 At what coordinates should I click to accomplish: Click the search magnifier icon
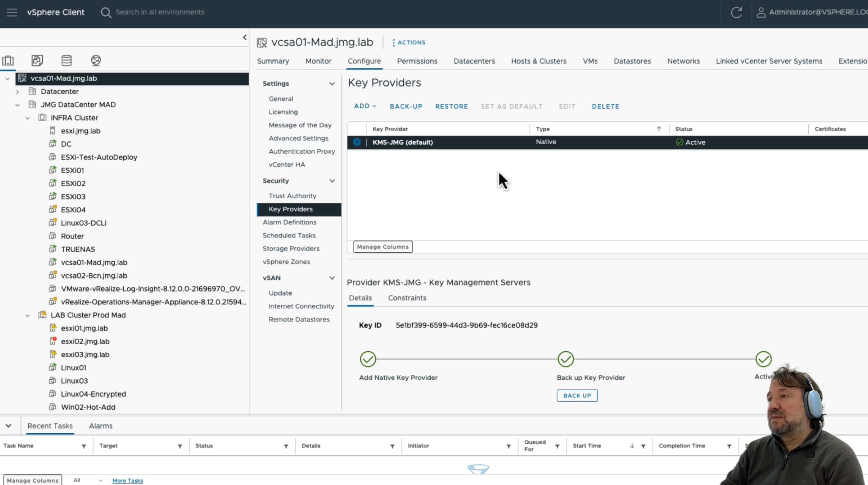[x=106, y=12]
